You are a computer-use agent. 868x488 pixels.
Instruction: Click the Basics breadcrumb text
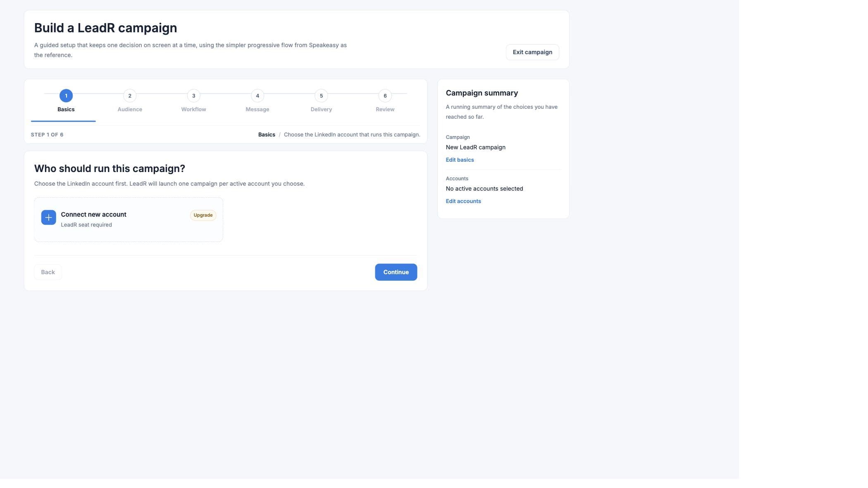pos(267,134)
